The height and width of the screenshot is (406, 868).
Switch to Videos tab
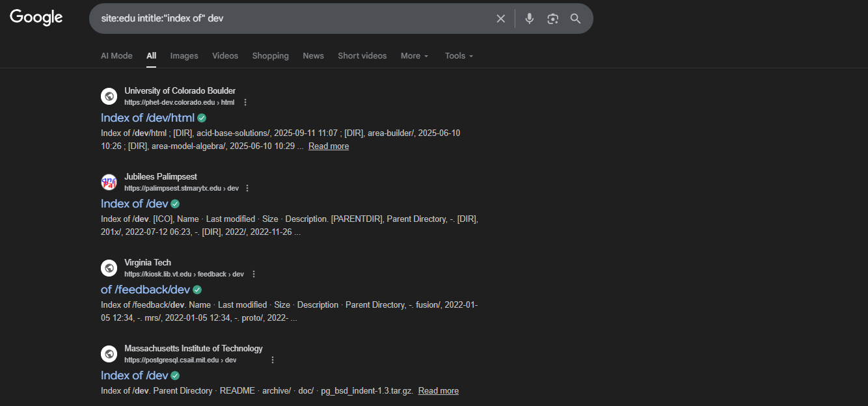(x=225, y=56)
